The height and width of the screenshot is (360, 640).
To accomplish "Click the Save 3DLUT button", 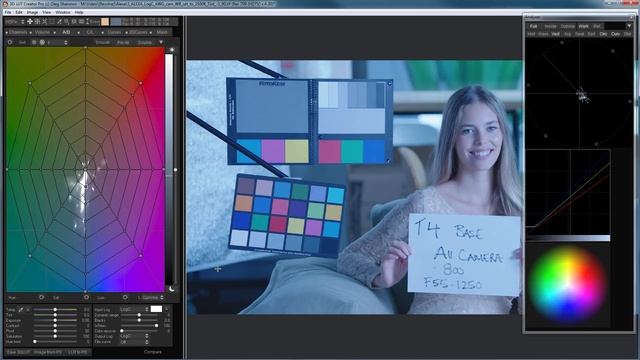I will click(x=18, y=352).
